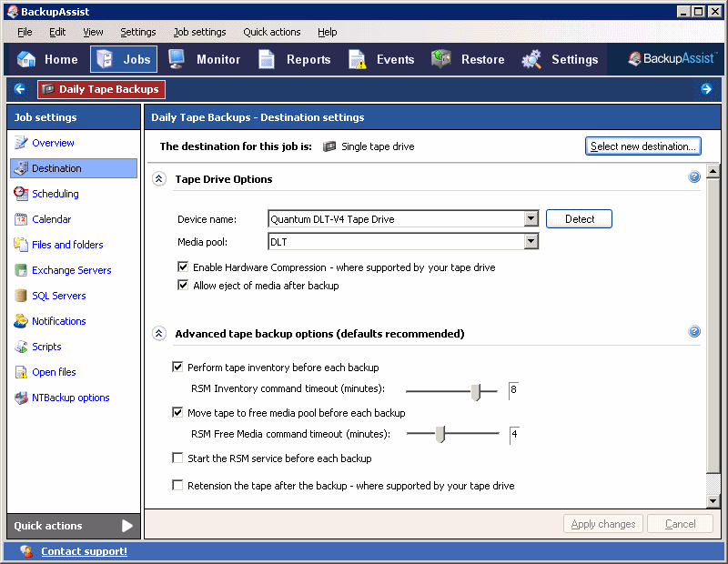Open the Edit menu

click(x=57, y=32)
